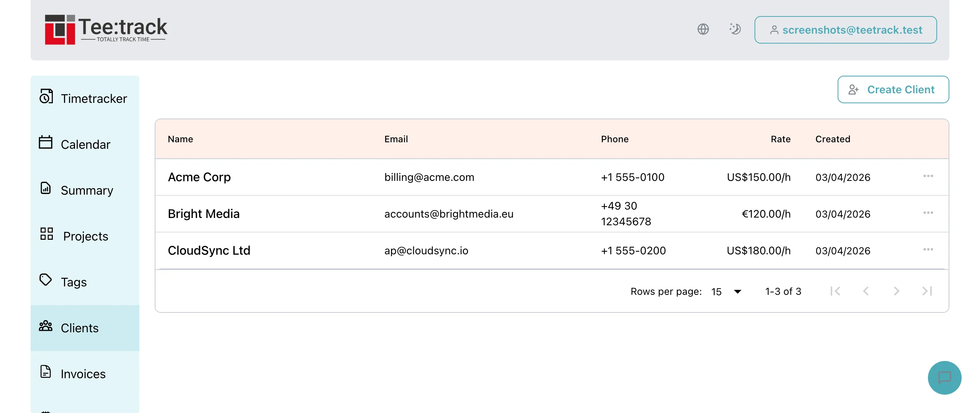The width and height of the screenshot is (980, 413).
Task: Jump to the last page of results
Action: [927, 291]
